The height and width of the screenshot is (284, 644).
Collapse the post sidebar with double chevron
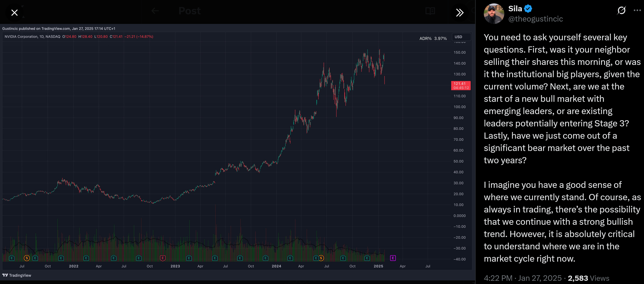point(459,12)
